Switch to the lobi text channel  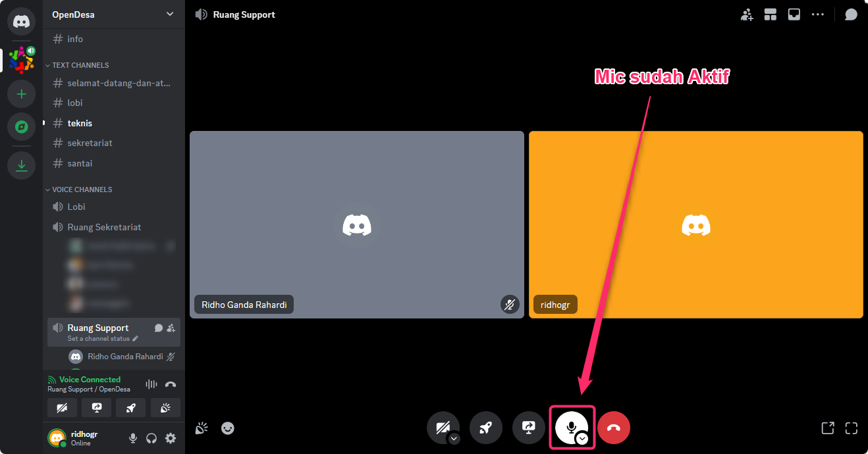tap(114, 103)
